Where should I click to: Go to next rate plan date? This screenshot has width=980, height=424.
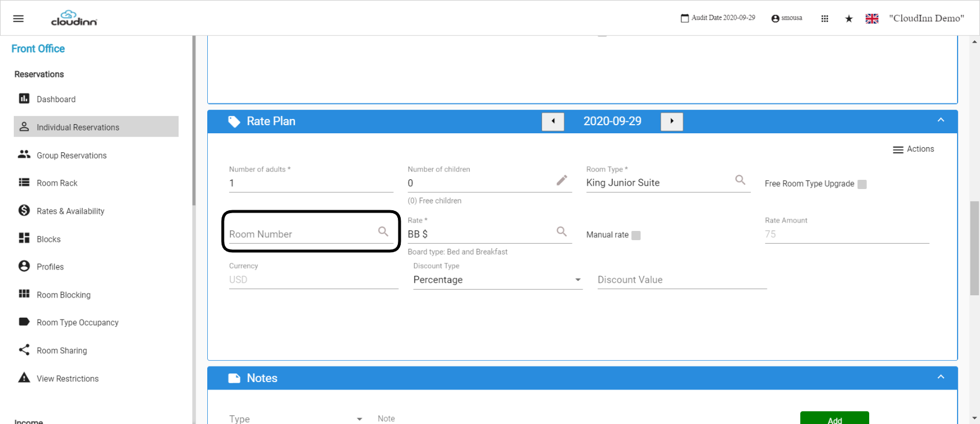(x=672, y=121)
